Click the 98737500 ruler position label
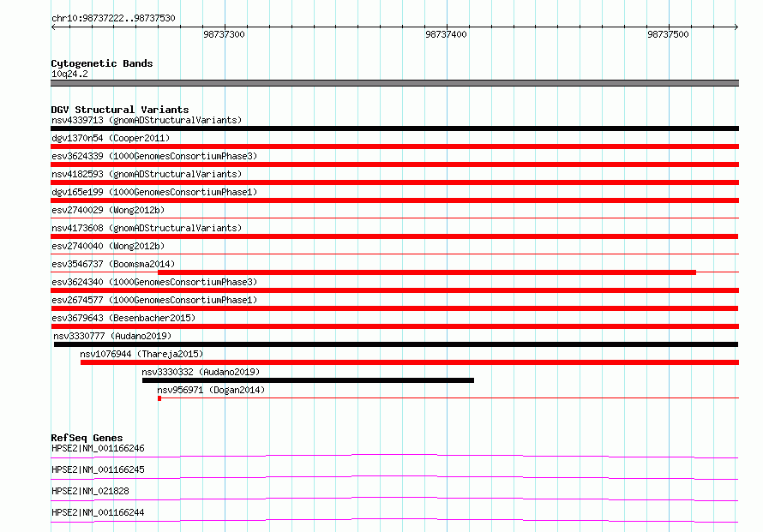The height and width of the screenshot is (532, 763). 668,34
